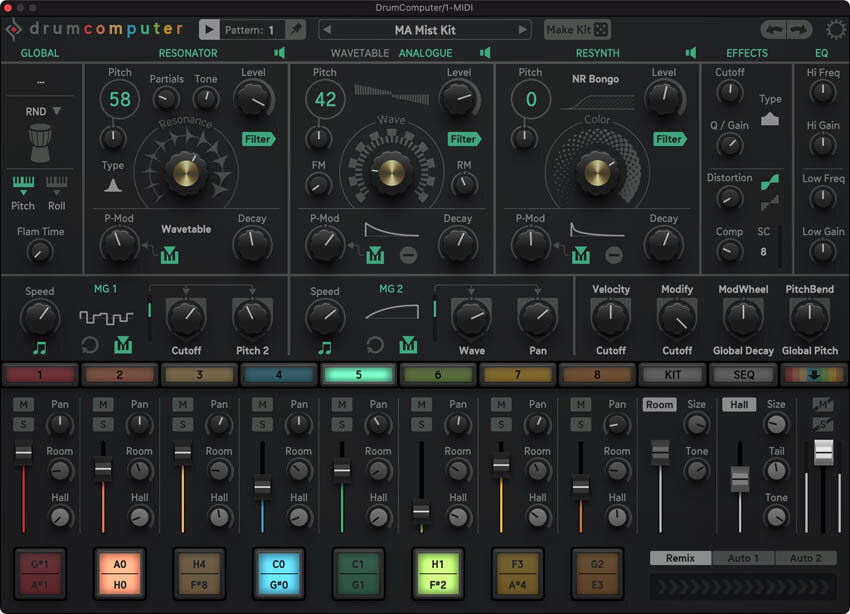Click channel 1 volume fader

click(23, 452)
